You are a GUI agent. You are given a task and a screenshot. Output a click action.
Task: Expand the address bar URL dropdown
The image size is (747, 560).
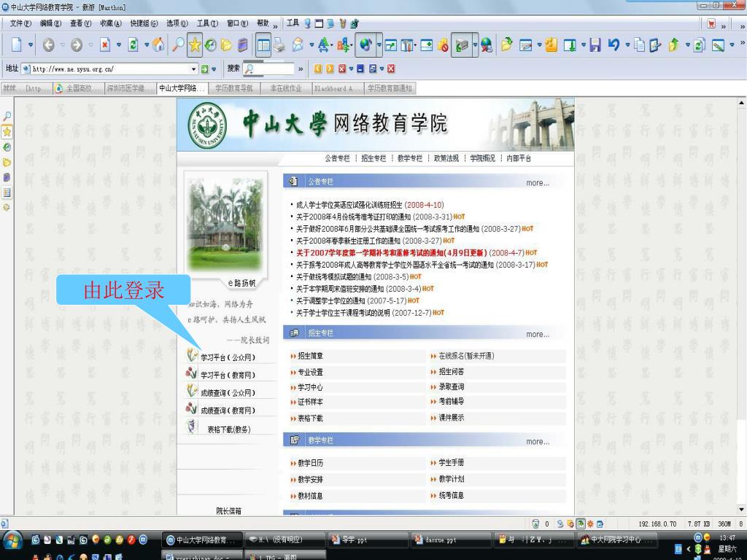click(194, 69)
